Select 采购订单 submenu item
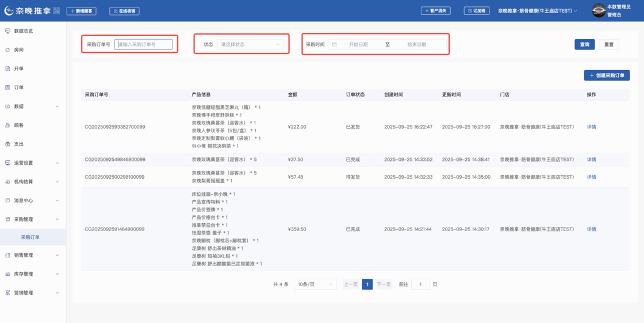Viewport: 644px width, 323px height. (33, 237)
